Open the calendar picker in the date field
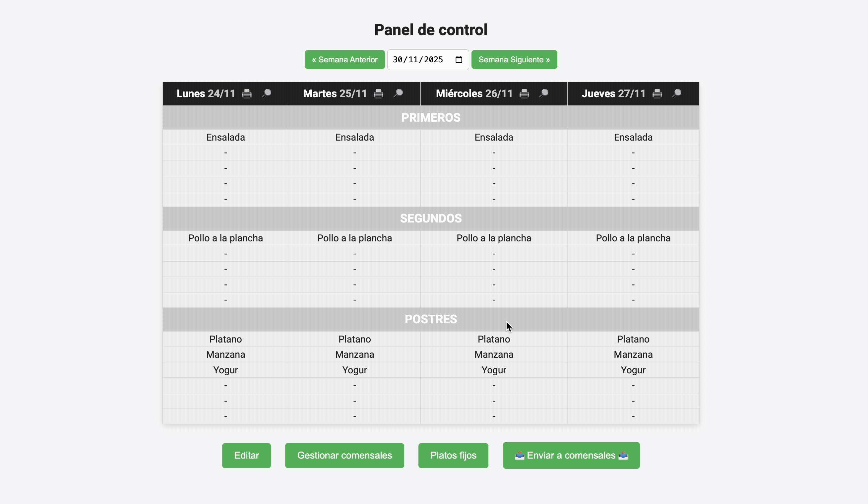 click(x=459, y=60)
